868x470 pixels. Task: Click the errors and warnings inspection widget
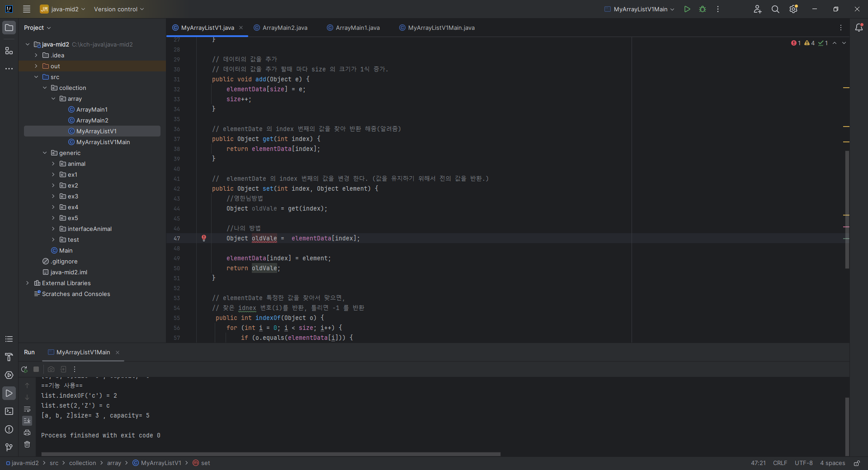[809, 43]
